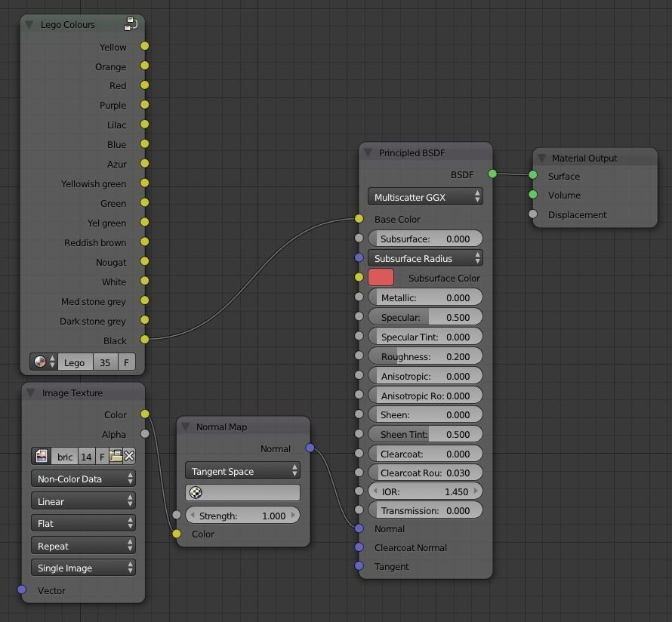Collapse the Image Texture node
Image resolution: width=672 pixels, height=622 pixels.
tap(31, 393)
